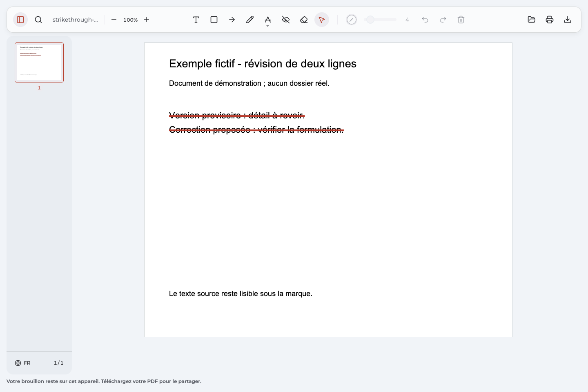The width and height of the screenshot is (588, 392).
Task: Activate the selection cursor tool
Action: [x=322, y=20]
